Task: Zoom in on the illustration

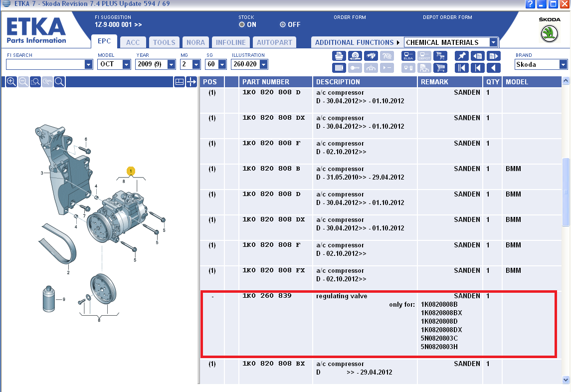Action: tap(11, 82)
